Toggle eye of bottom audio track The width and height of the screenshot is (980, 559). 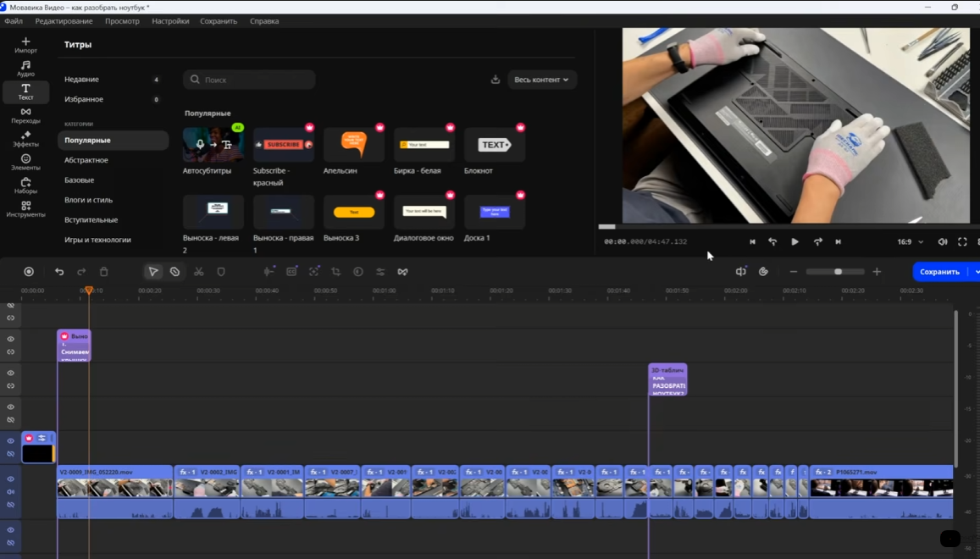11,529
